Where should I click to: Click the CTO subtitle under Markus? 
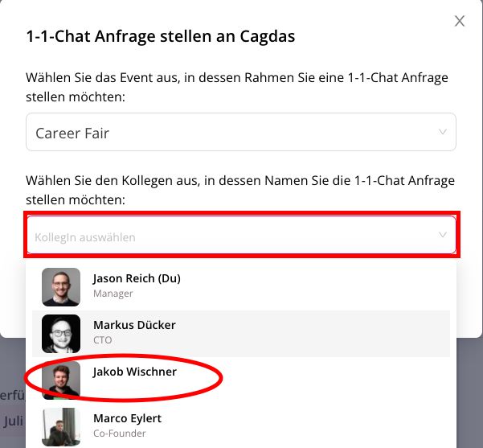103,339
